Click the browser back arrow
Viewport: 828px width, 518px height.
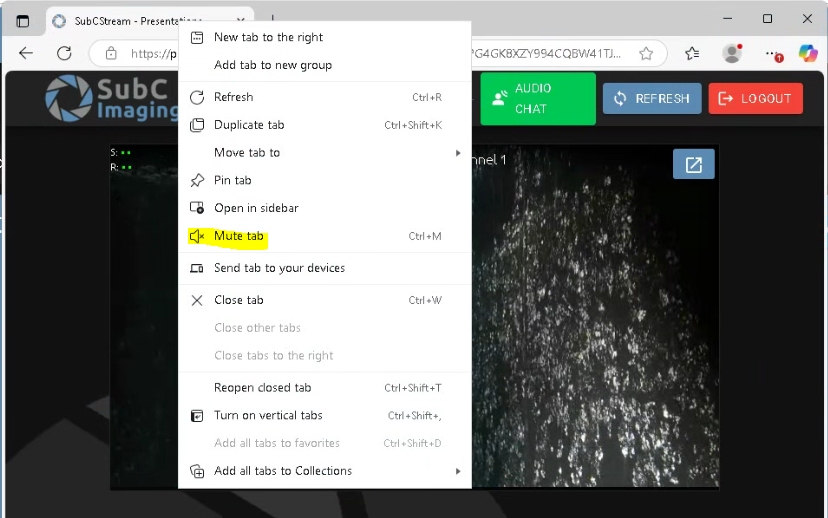tap(26, 53)
